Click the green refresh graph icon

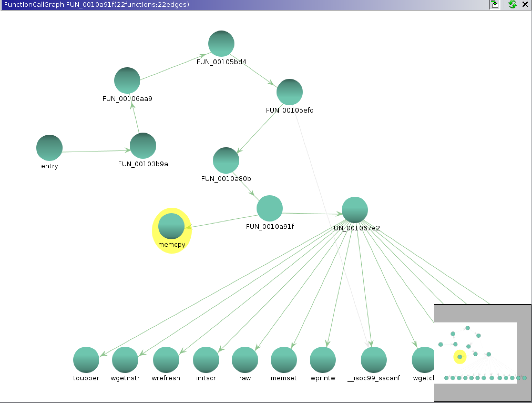[x=512, y=4]
